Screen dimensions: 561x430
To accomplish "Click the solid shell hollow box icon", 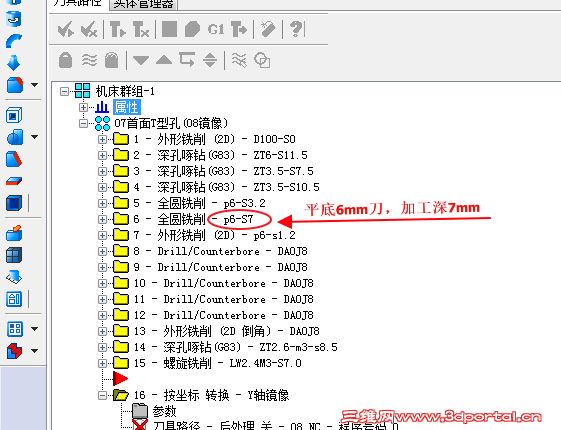I will (x=14, y=116).
